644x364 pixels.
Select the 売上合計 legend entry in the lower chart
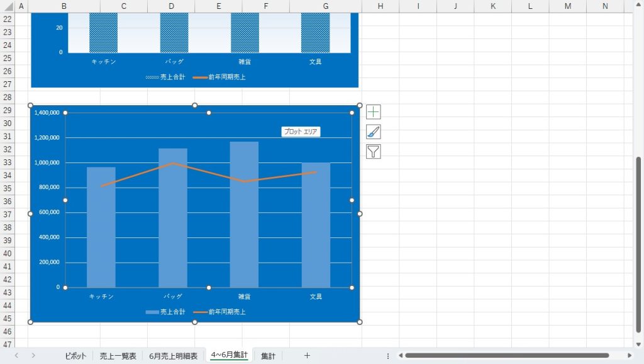point(165,312)
